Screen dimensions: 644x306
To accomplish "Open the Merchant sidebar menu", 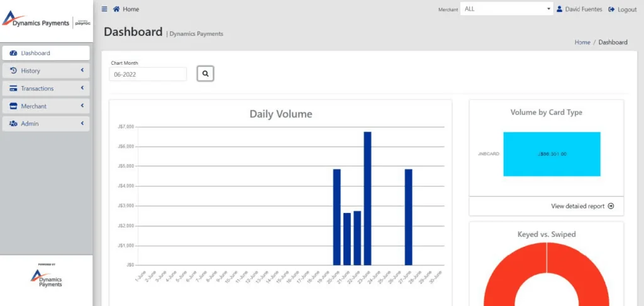I will click(45, 106).
